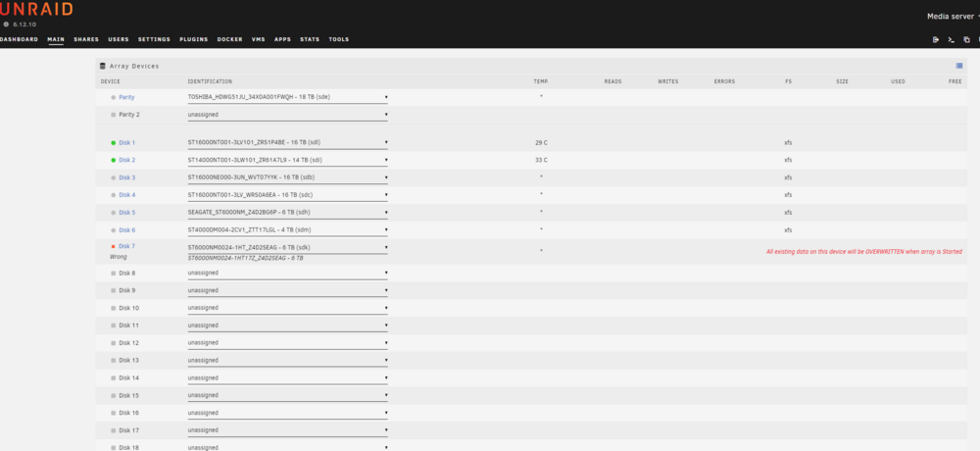The image size is (980, 451).
Task: Open the Docker tab
Action: tap(230, 39)
